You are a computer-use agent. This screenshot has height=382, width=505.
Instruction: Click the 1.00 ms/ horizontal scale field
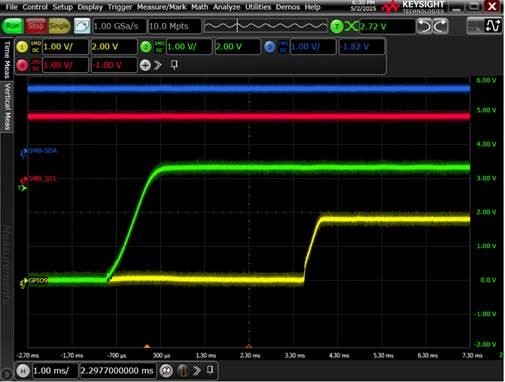click(55, 371)
